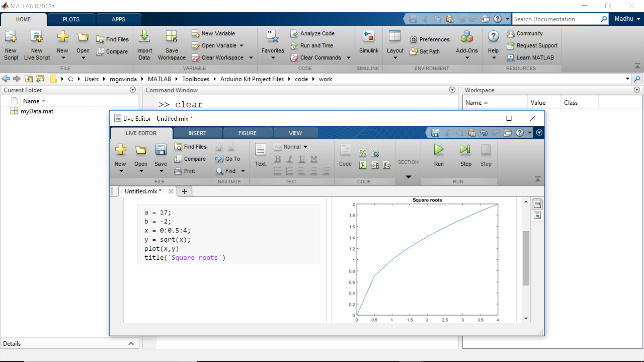
Task: Expand SECTION dropdown in Live Editor
Action: [x=408, y=177]
